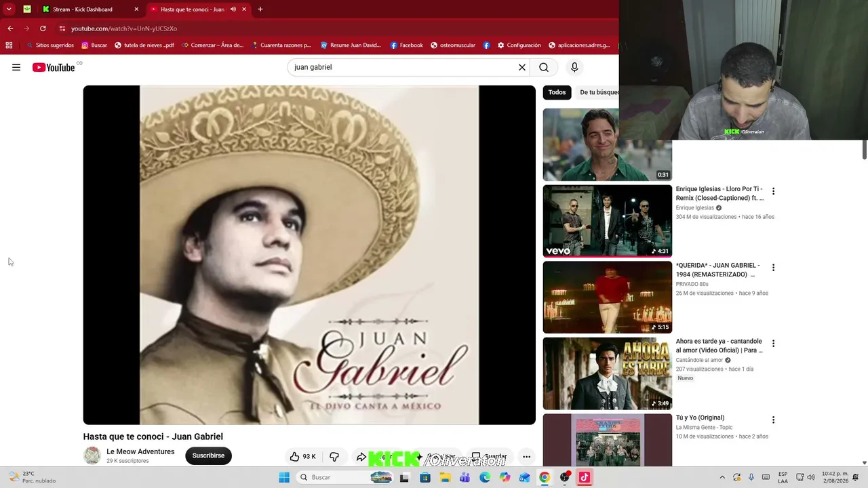The height and width of the screenshot is (488, 868).
Task: Open options for QUERIDA Juan Gabriel video
Action: click(x=773, y=267)
